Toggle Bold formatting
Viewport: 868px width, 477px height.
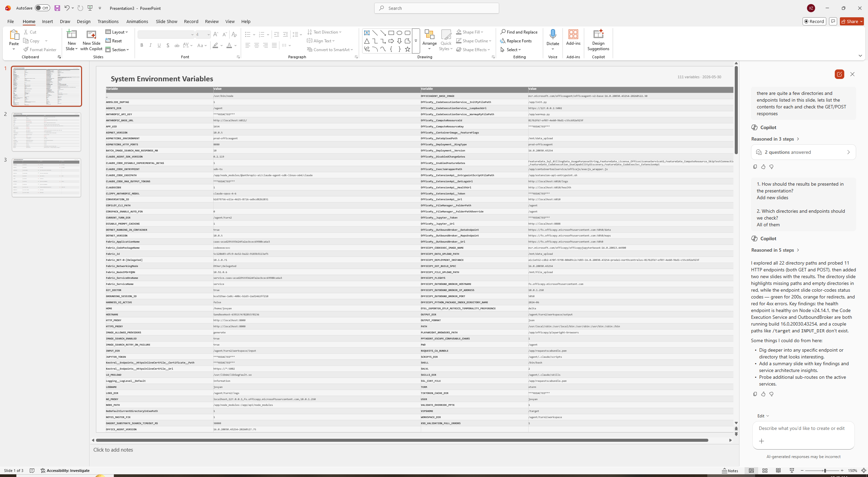(142, 45)
